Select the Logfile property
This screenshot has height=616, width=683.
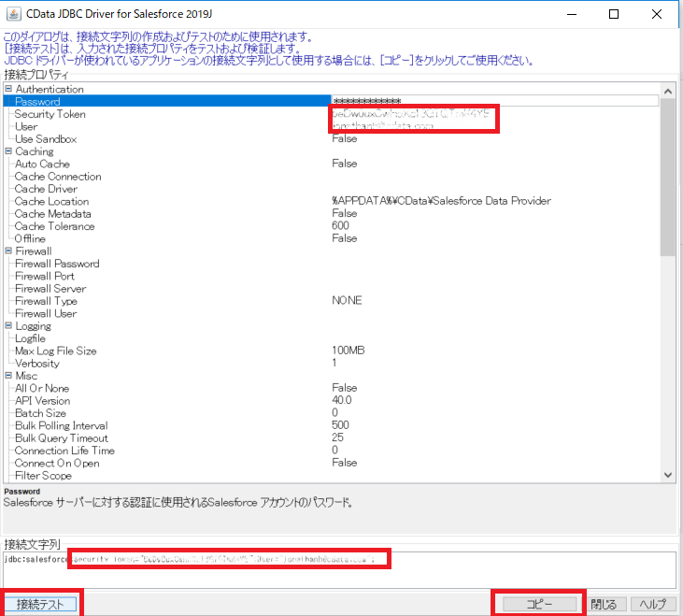[30, 338]
